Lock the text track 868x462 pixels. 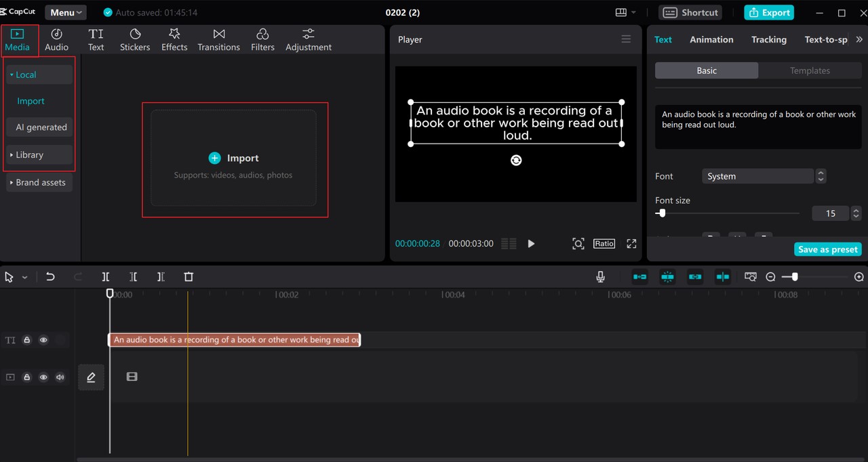tap(27, 340)
